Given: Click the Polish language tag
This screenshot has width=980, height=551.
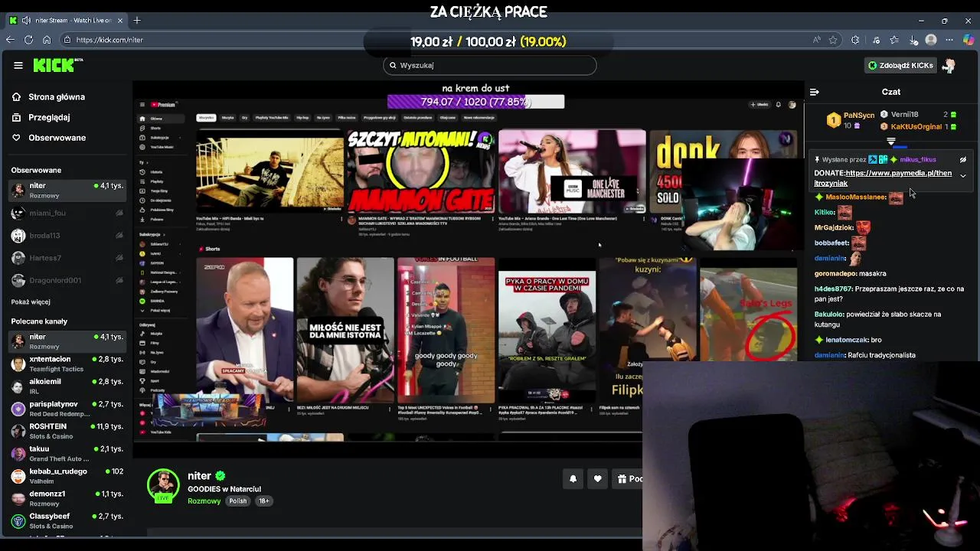Looking at the screenshot, I should coord(238,501).
